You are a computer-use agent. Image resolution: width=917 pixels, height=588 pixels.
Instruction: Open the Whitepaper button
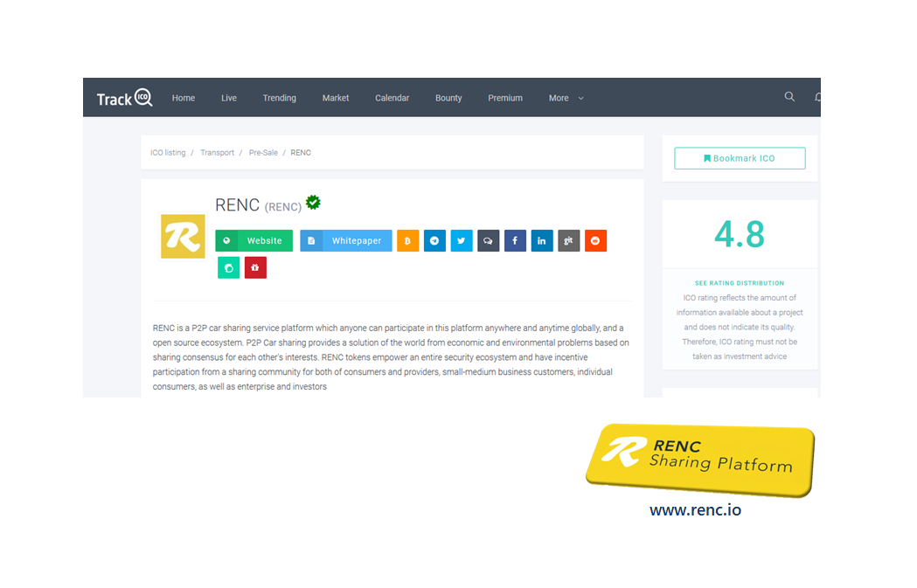(346, 241)
